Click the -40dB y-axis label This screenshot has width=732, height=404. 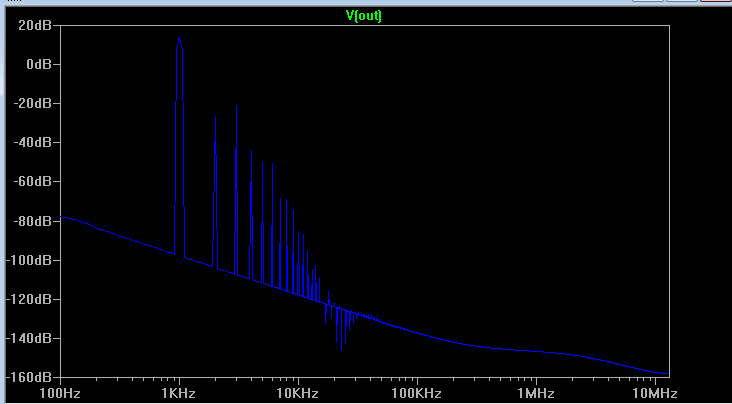click(x=33, y=142)
